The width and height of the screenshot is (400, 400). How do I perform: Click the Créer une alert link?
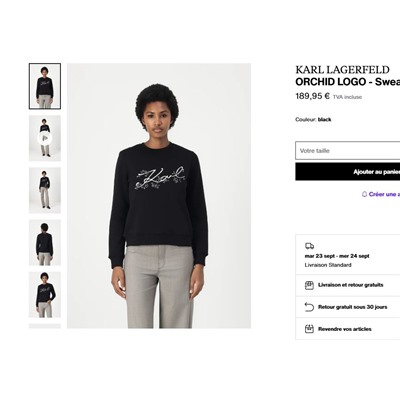coord(384,194)
